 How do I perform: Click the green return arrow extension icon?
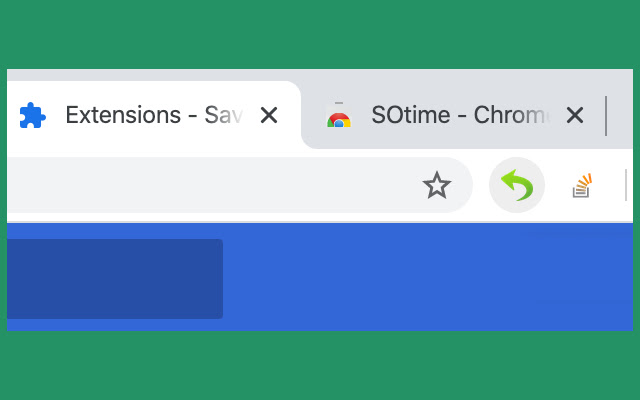pyautogui.click(x=516, y=185)
